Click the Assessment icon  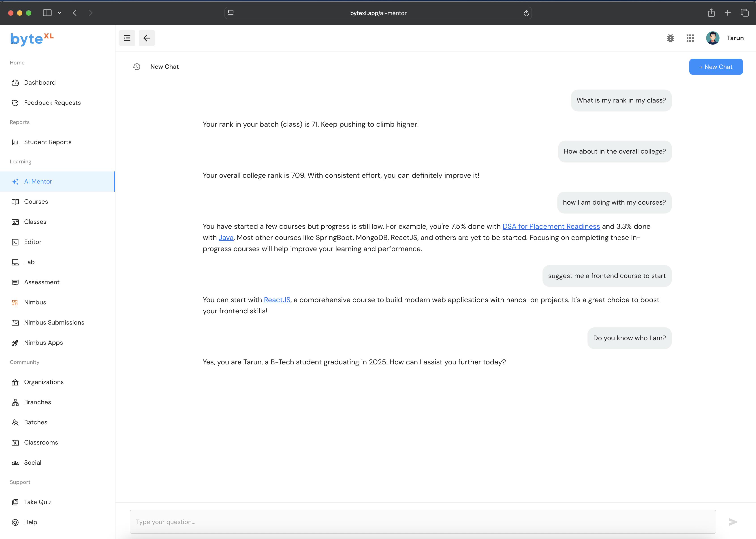tap(15, 282)
